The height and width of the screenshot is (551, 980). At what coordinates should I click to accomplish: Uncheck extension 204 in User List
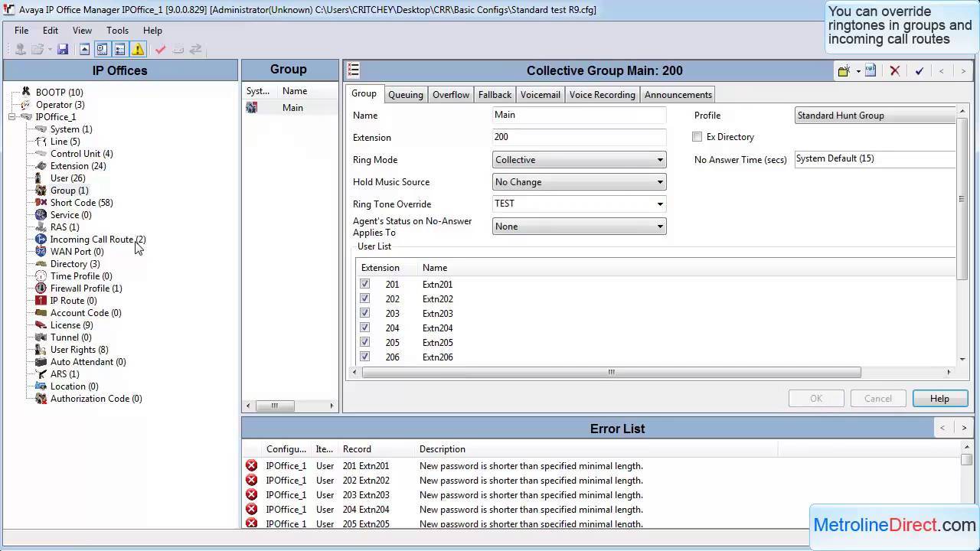pyautogui.click(x=364, y=328)
